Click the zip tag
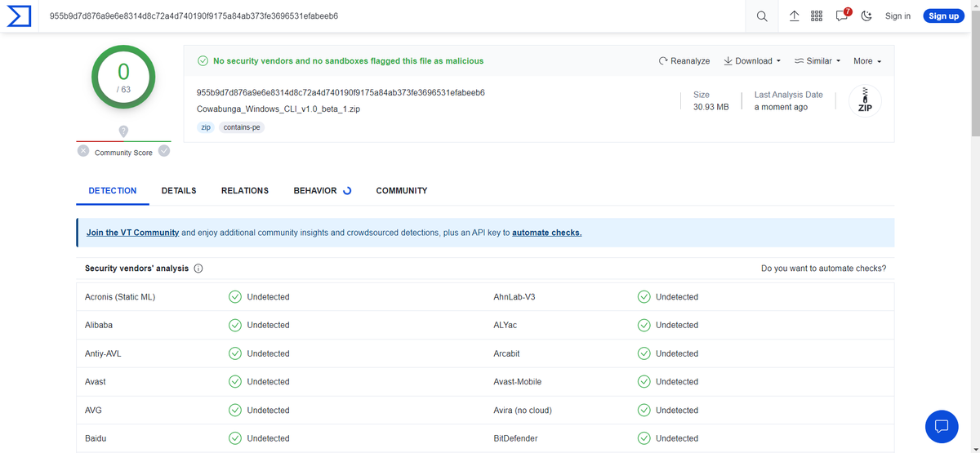Screen dimensions: 980x453 pos(206,127)
